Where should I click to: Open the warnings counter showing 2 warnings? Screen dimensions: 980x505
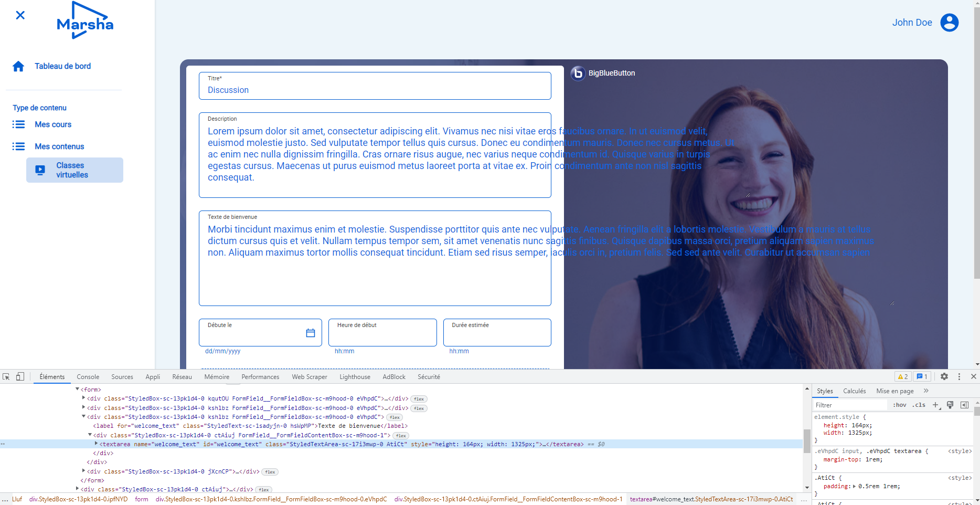(x=903, y=376)
